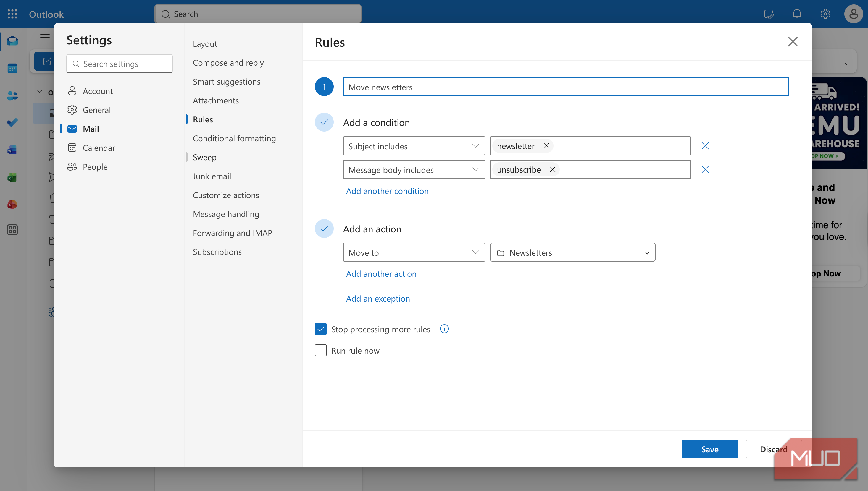
Task: Open Conditional formatting settings
Action: (x=234, y=138)
